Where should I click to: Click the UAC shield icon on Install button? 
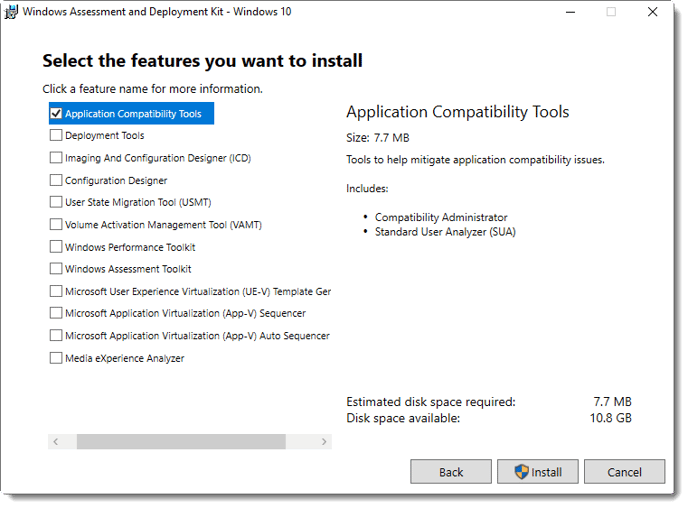tap(521, 472)
